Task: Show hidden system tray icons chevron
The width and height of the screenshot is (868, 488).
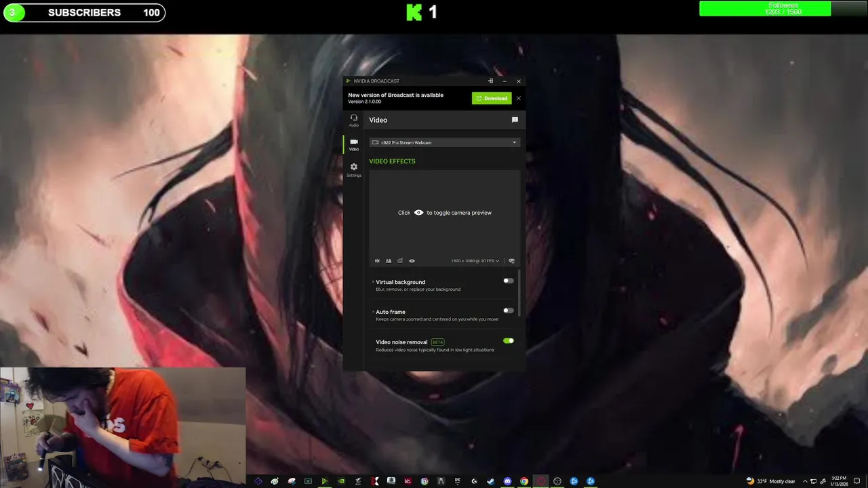Action: [x=805, y=481]
